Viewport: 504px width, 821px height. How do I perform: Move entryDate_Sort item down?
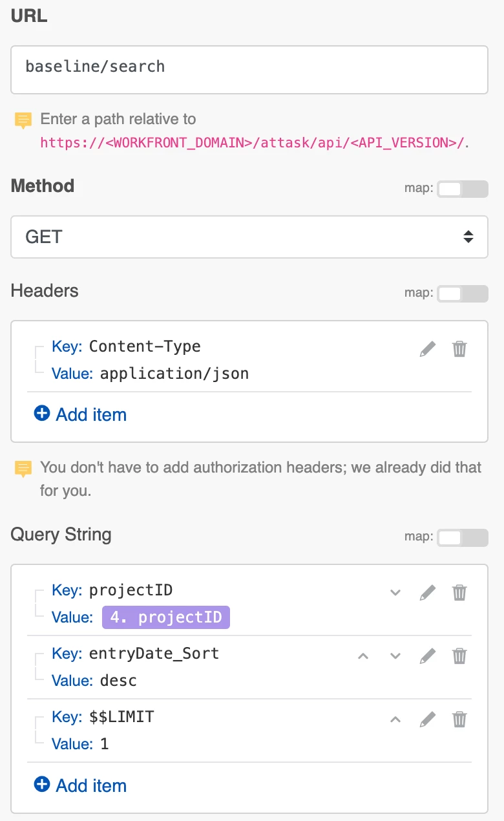395,656
